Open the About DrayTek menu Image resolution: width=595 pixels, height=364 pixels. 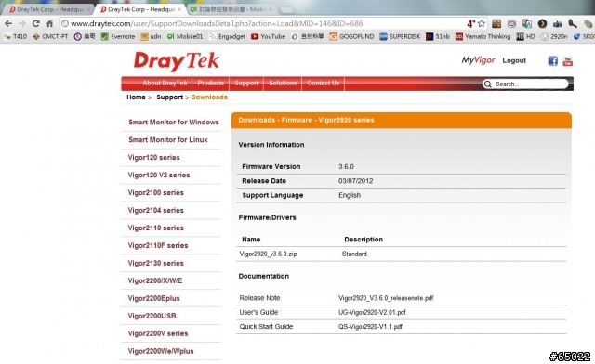tap(165, 83)
